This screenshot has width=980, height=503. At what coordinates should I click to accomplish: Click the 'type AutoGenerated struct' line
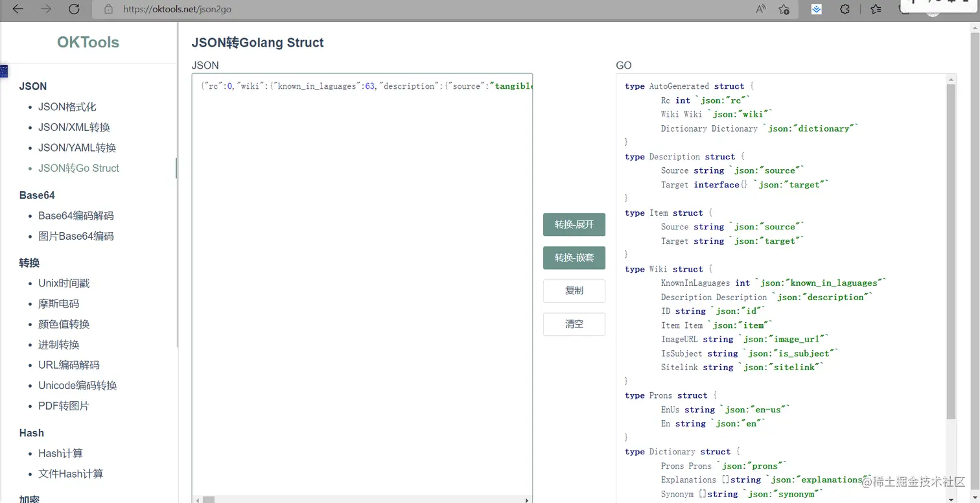(690, 86)
